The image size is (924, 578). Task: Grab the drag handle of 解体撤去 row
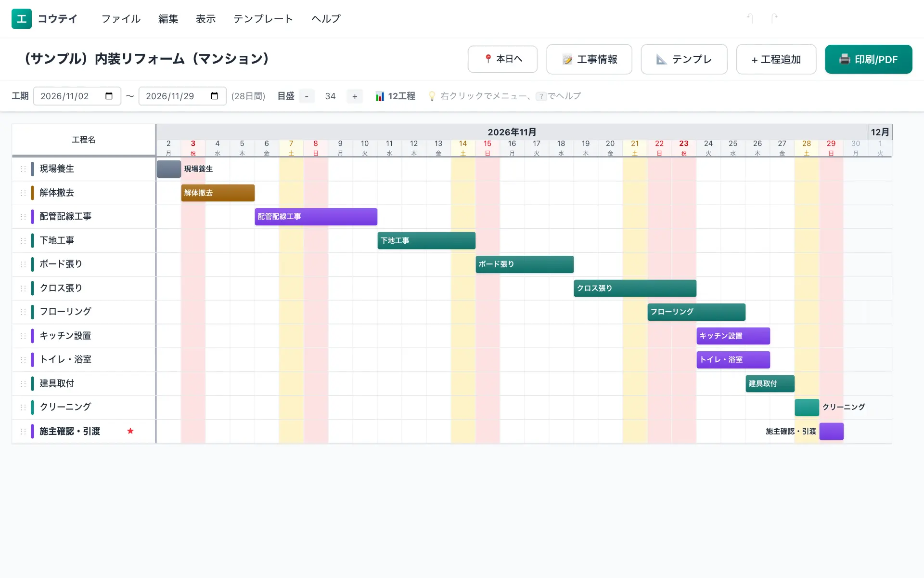click(23, 193)
